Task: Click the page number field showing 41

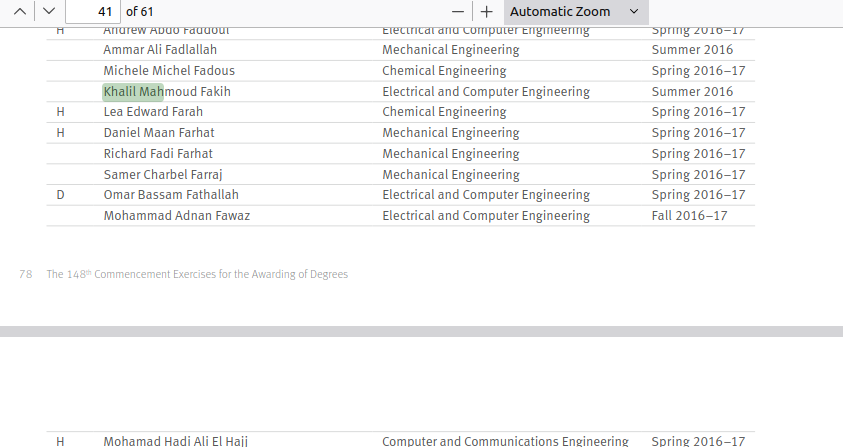Action: (92, 11)
